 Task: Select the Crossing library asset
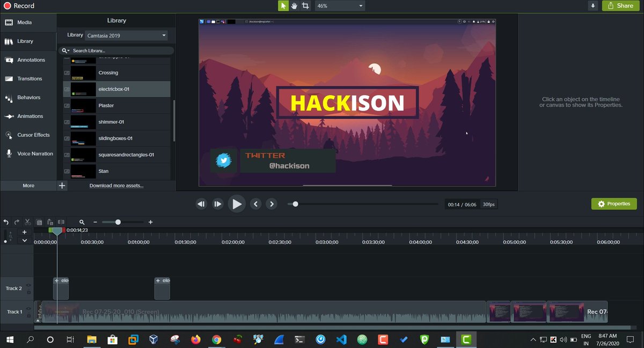point(117,72)
